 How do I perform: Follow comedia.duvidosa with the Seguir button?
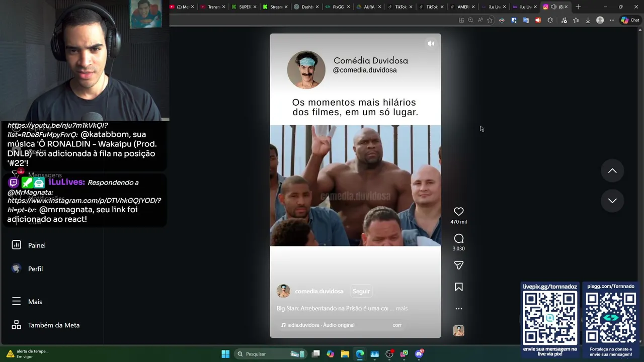(x=361, y=291)
